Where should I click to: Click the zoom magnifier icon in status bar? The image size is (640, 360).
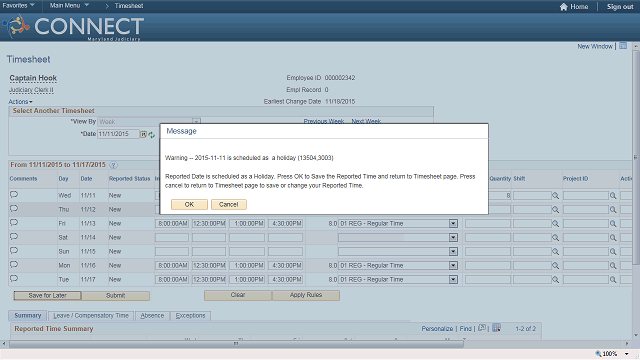tap(598, 354)
